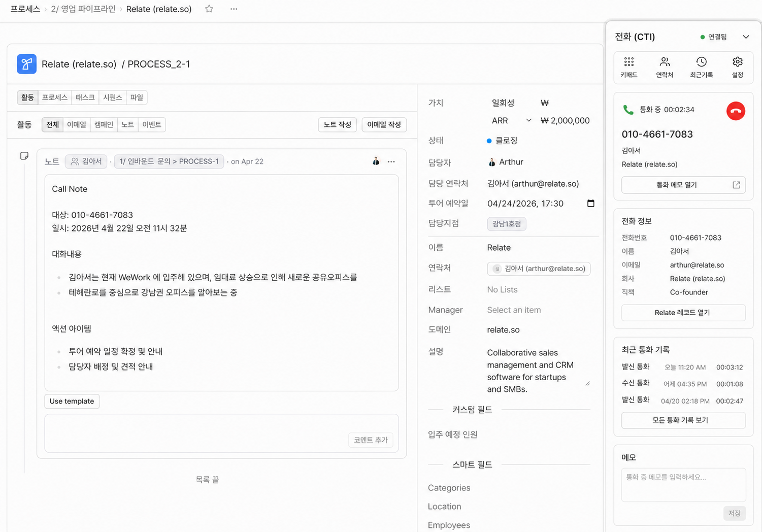Open the calendar picker for tour reservation date
This screenshot has height=532, width=762.
coord(590,203)
